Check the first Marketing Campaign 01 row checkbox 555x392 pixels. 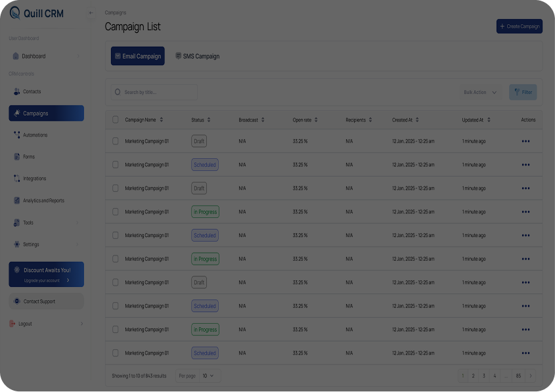click(x=116, y=141)
